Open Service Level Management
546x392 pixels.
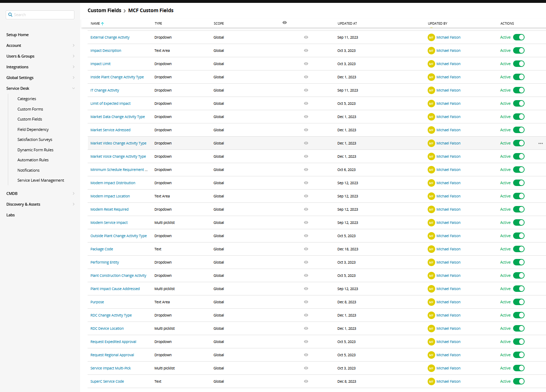click(41, 180)
